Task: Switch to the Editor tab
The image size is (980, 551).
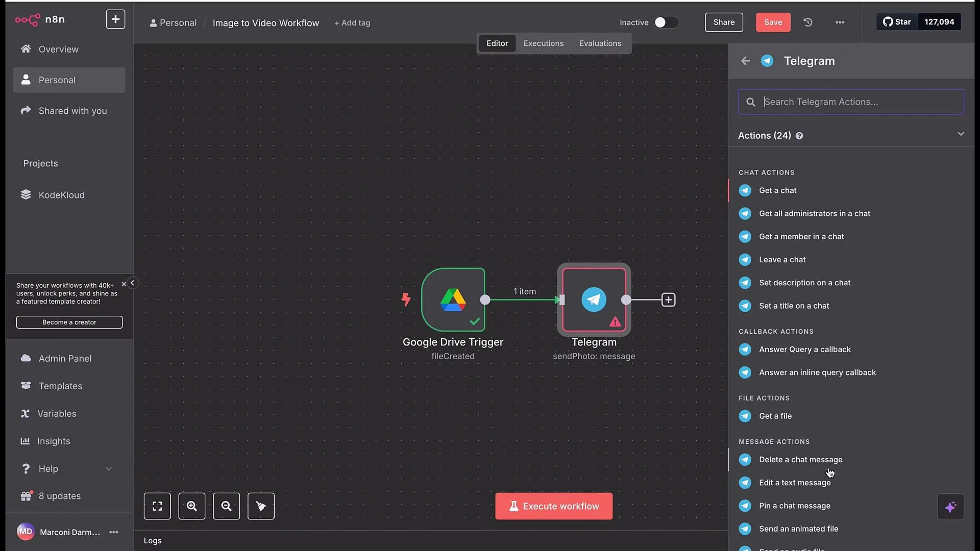Action: [x=497, y=43]
